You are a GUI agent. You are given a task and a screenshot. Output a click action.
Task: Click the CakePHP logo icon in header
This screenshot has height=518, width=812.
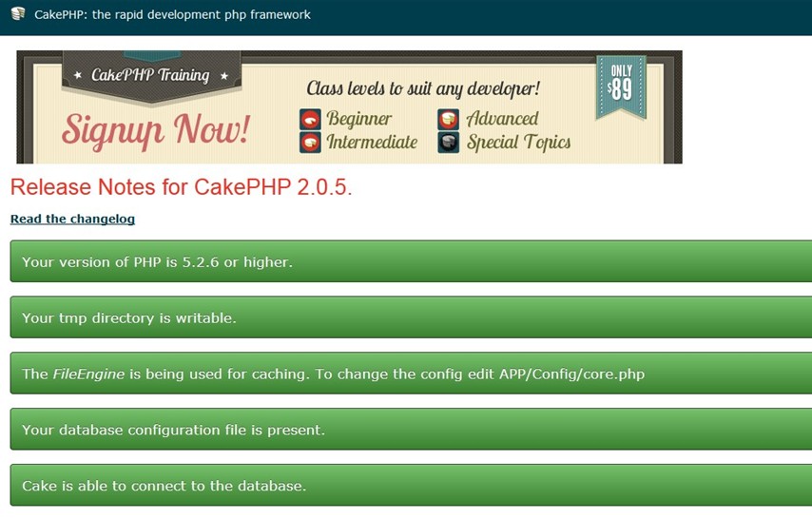18,14
